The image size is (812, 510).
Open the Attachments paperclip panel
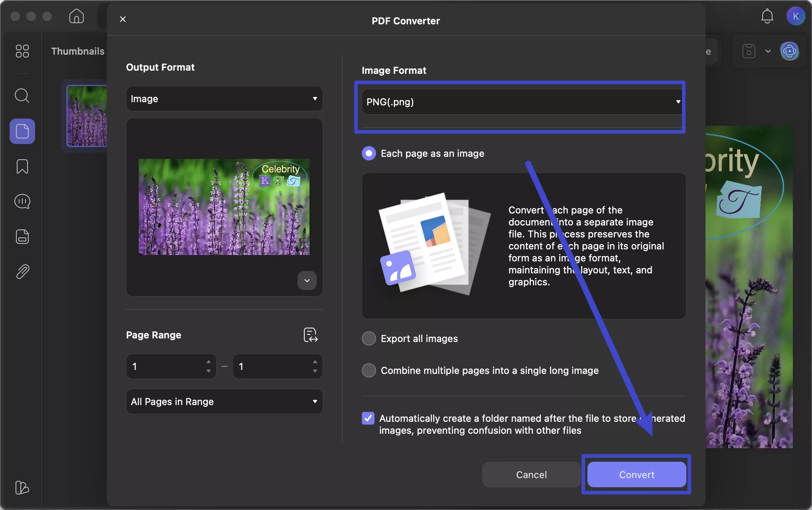point(22,271)
